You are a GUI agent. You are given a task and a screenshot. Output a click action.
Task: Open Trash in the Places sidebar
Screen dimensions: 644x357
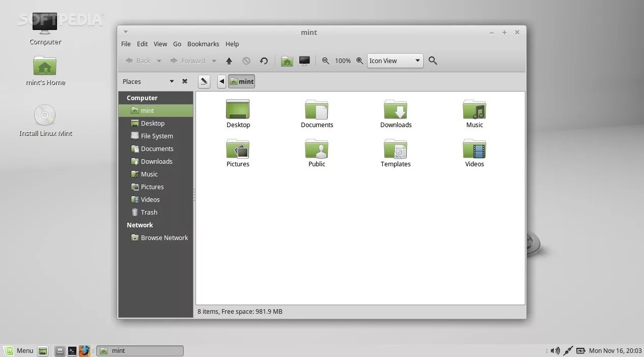[156, 212]
